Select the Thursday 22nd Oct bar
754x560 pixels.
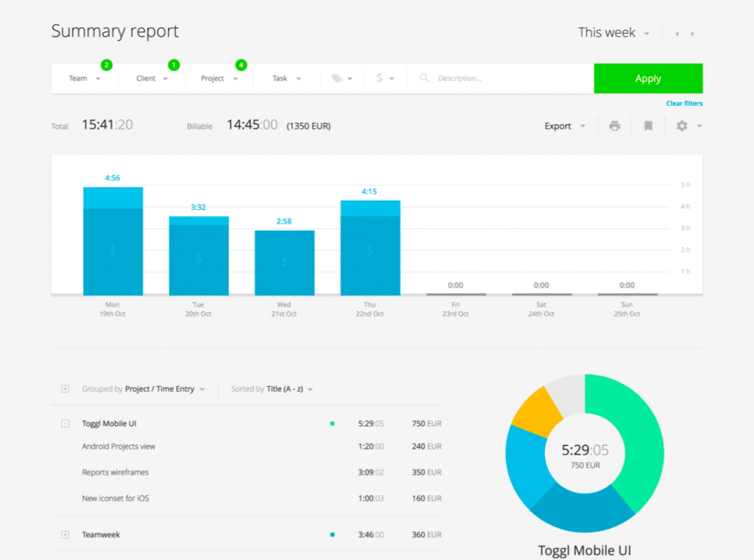370,247
